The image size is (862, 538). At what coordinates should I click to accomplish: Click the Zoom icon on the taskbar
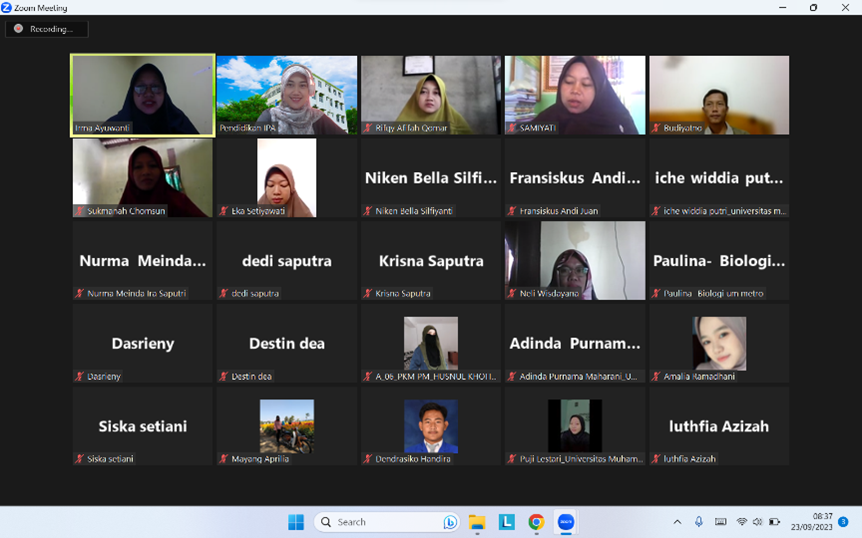566,522
